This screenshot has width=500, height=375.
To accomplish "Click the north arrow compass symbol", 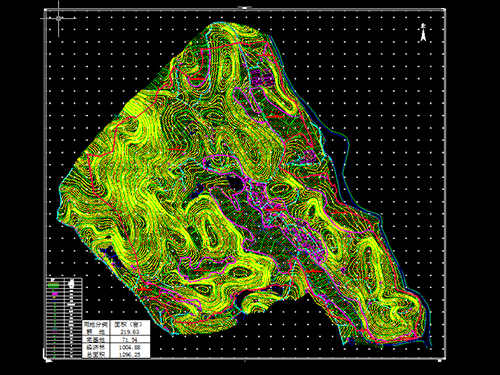I will point(423,32).
